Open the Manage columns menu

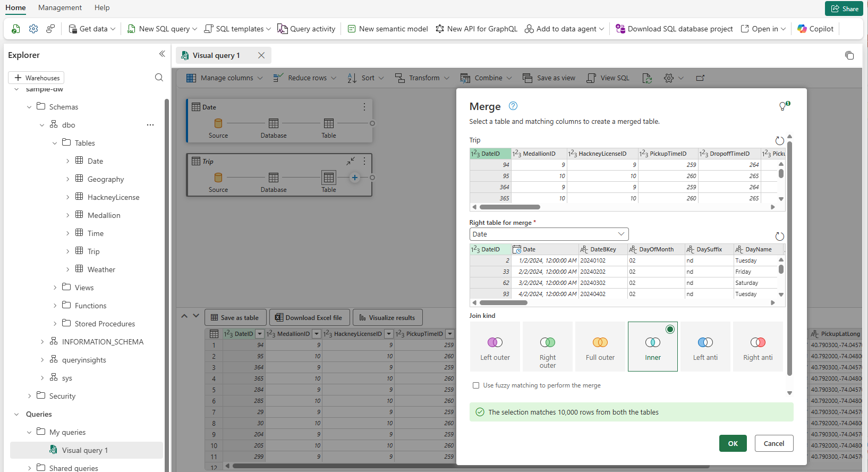(x=225, y=78)
